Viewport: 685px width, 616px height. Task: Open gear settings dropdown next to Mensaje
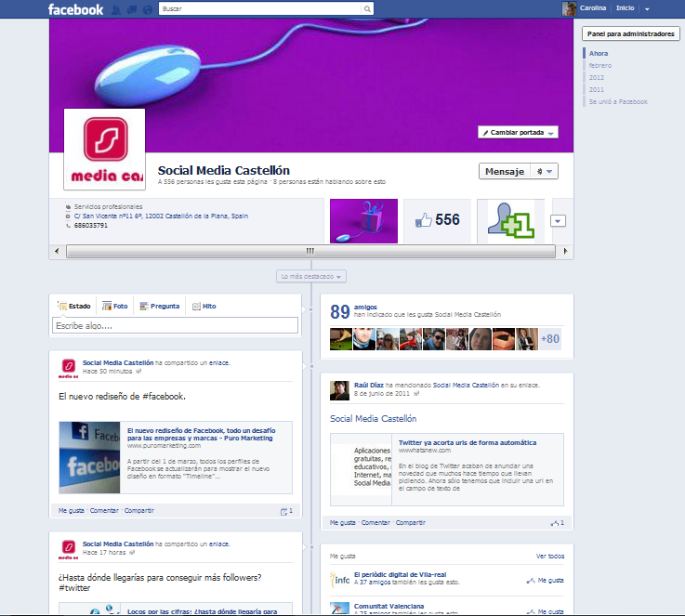(x=544, y=172)
